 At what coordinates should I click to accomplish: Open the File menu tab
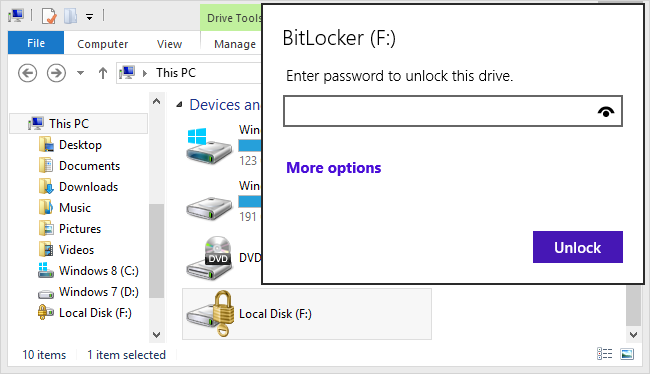point(36,43)
